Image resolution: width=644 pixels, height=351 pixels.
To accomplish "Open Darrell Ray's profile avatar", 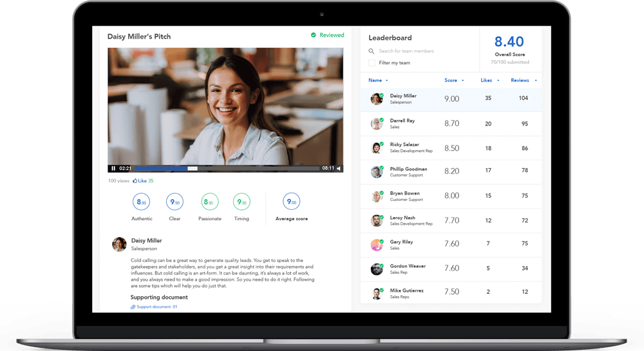I will 377,124.
